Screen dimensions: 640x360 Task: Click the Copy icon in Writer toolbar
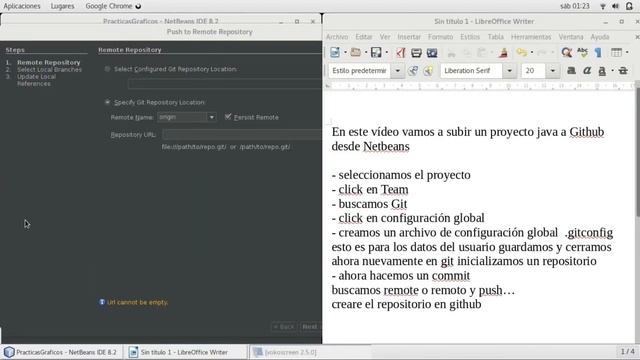467,52
